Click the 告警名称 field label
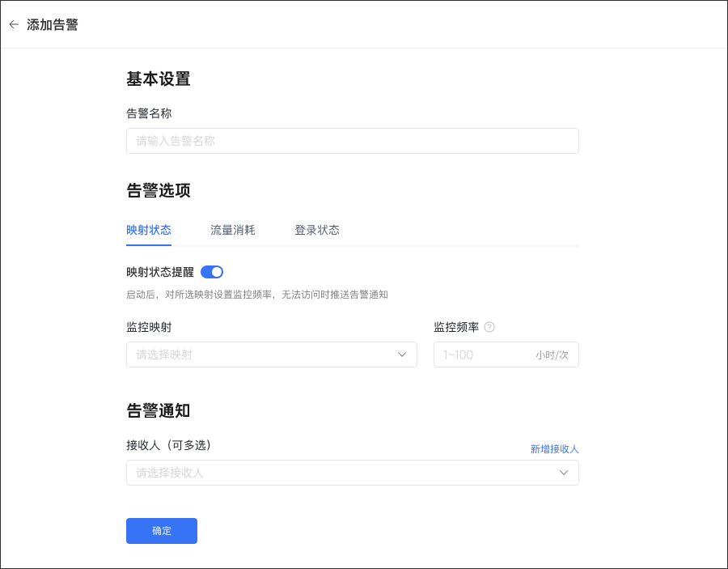This screenshot has width=728, height=569. tap(149, 113)
